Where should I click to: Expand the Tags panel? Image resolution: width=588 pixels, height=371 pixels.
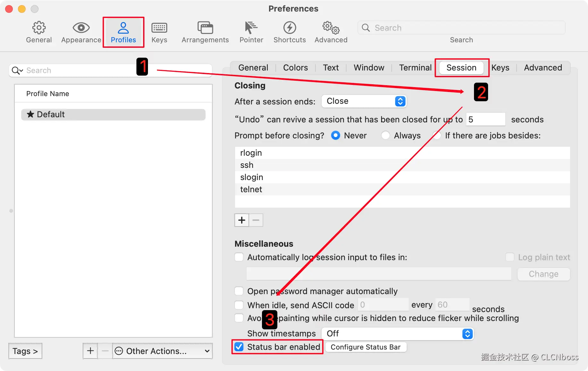25,351
